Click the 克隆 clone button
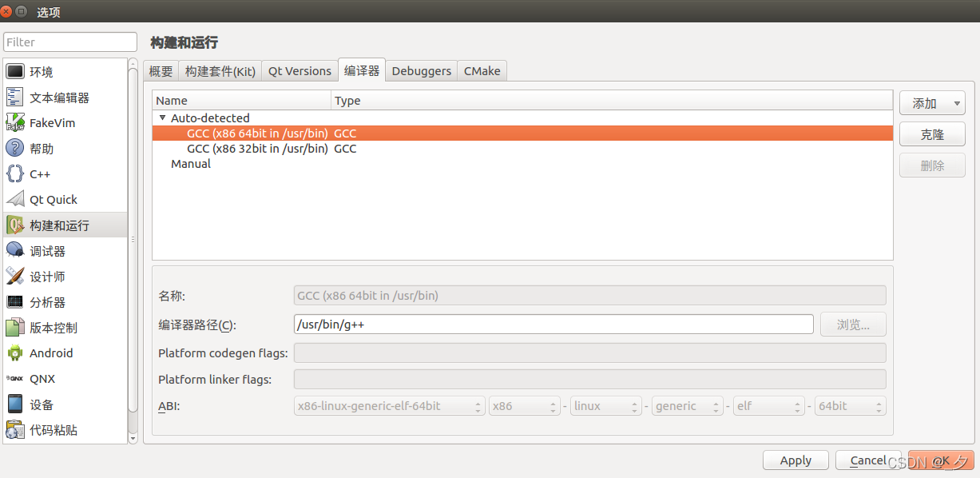 [x=932, y=134]
